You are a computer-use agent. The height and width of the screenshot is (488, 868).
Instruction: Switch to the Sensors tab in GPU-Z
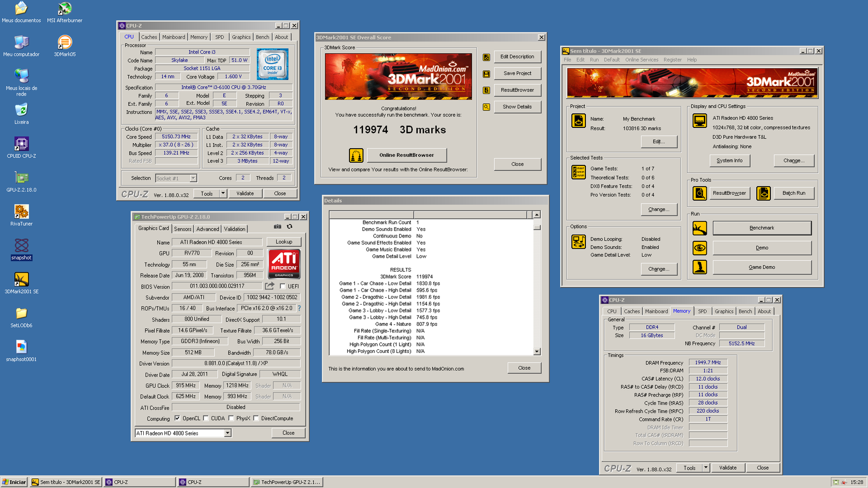[183, 229]
